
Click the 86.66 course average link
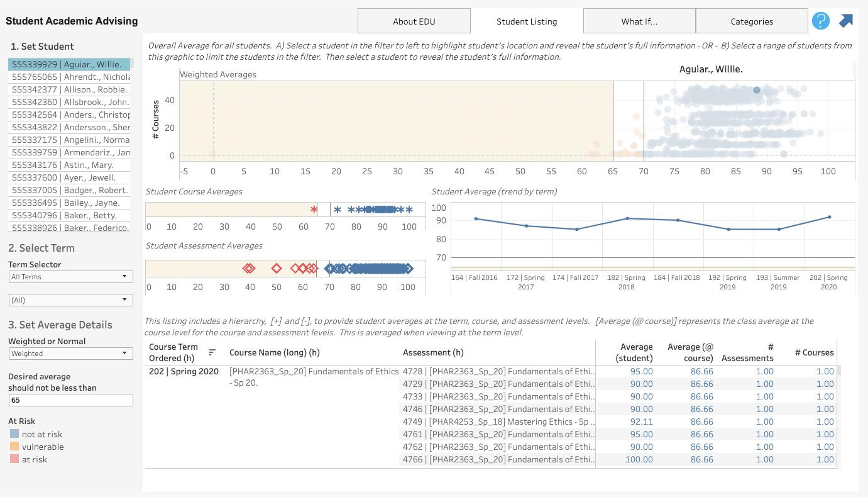(x=701, y=371)
